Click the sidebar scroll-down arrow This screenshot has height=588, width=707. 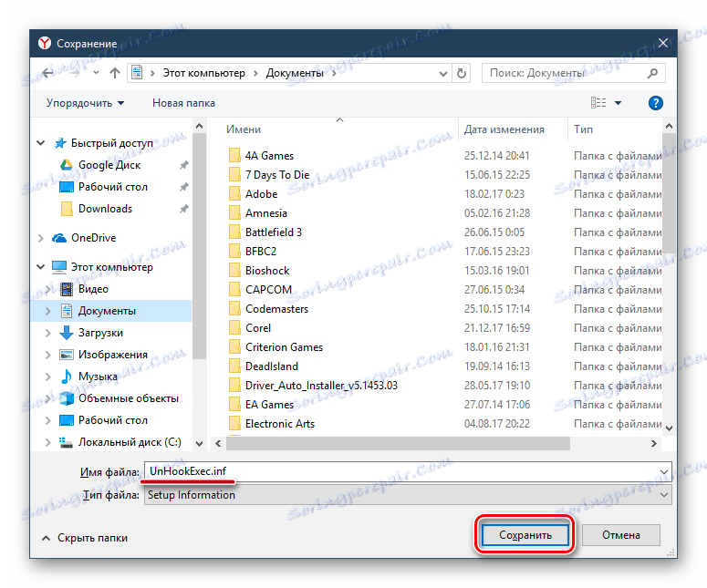click(x=199, y=443)
